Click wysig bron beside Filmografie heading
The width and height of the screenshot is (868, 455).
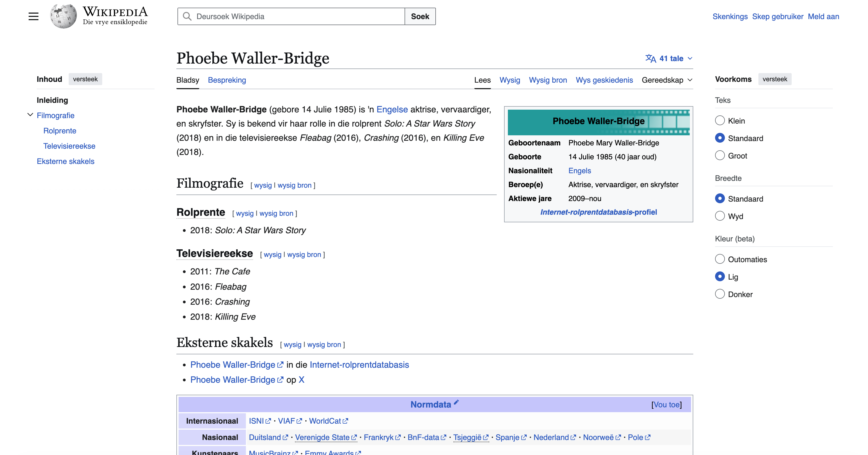click(x=294, y=185)
